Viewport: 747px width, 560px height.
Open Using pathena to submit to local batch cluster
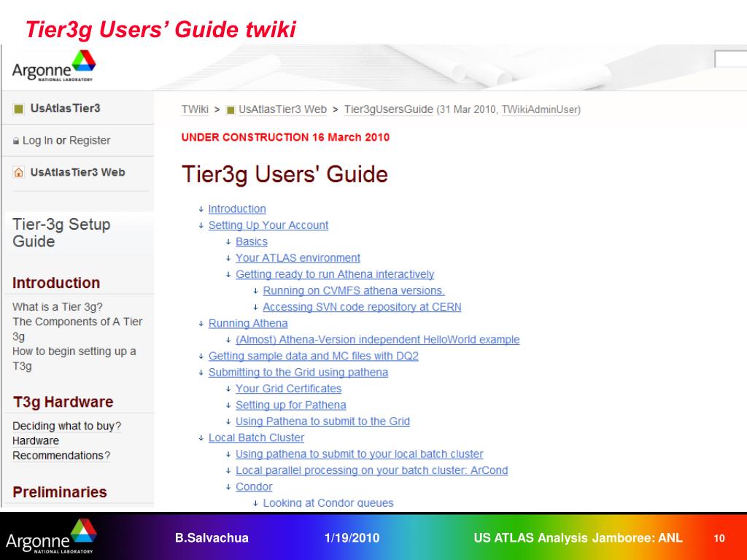coord(359,454)
